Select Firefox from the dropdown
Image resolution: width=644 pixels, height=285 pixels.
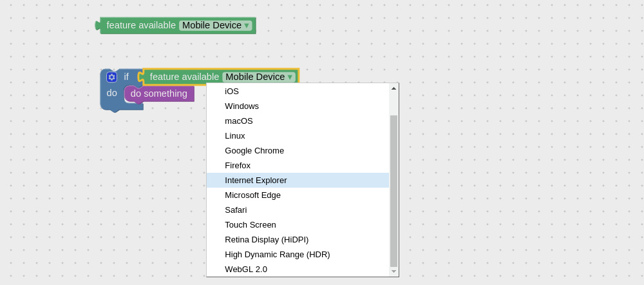tap(298, 165)
